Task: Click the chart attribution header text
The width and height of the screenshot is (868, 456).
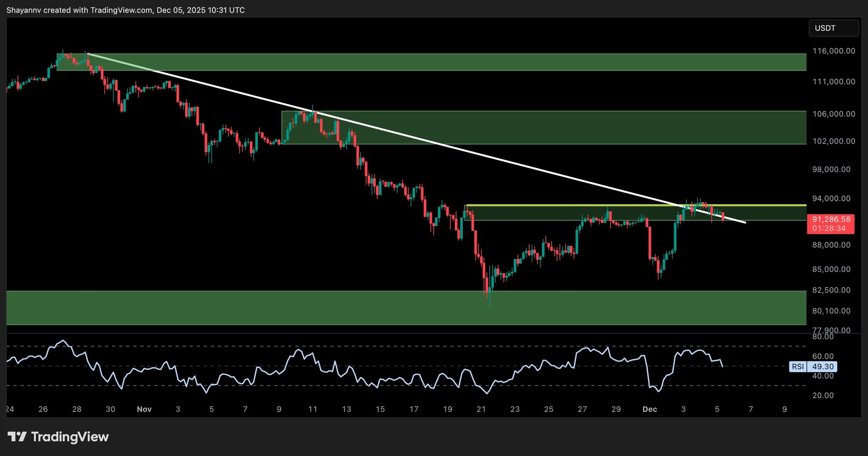Action: (x=125, y=10)
